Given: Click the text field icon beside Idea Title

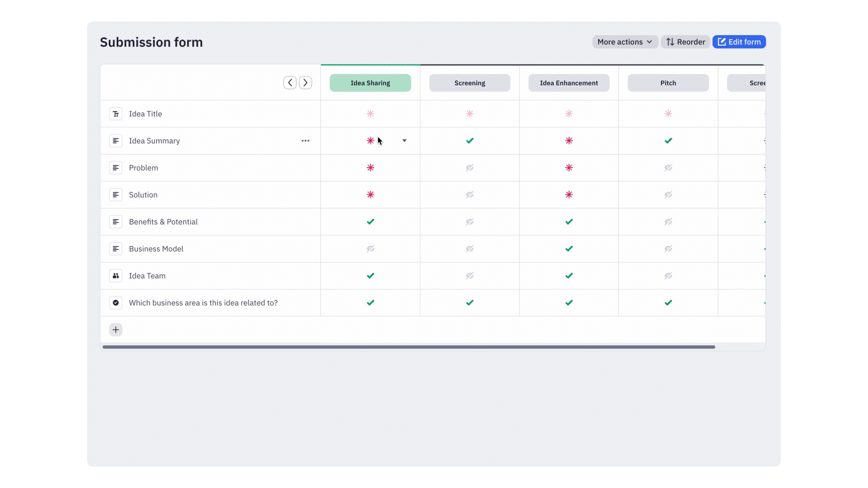Looking at the screenshot, I should click(116, 113).
